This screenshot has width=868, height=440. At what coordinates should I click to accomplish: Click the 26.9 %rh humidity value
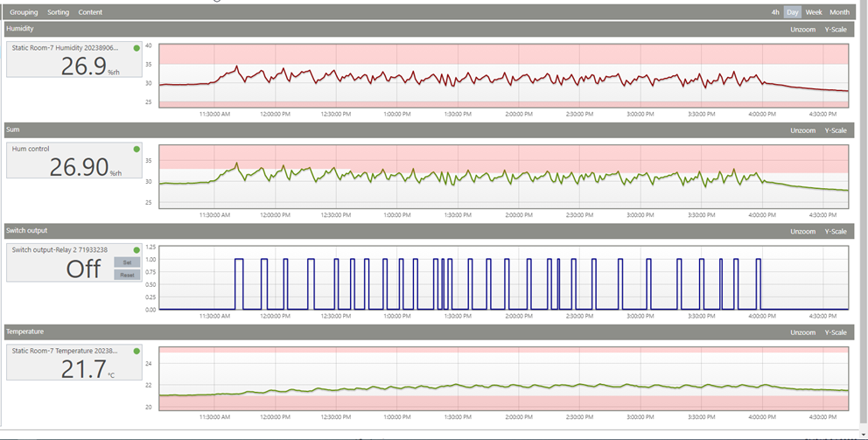pos(91,66)
